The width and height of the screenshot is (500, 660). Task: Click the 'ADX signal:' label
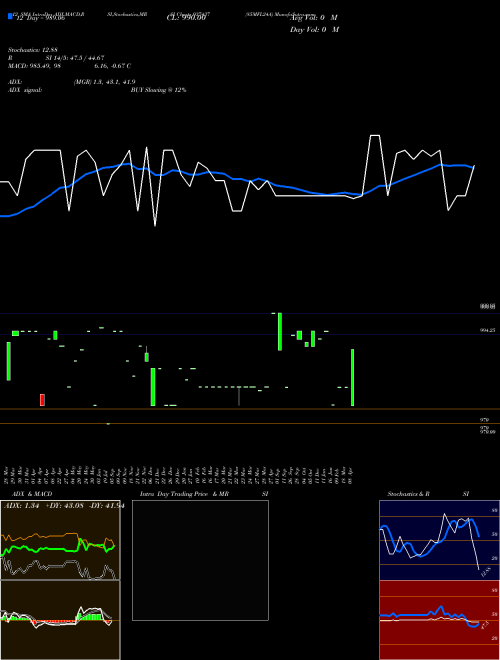[x=25, y=90]
